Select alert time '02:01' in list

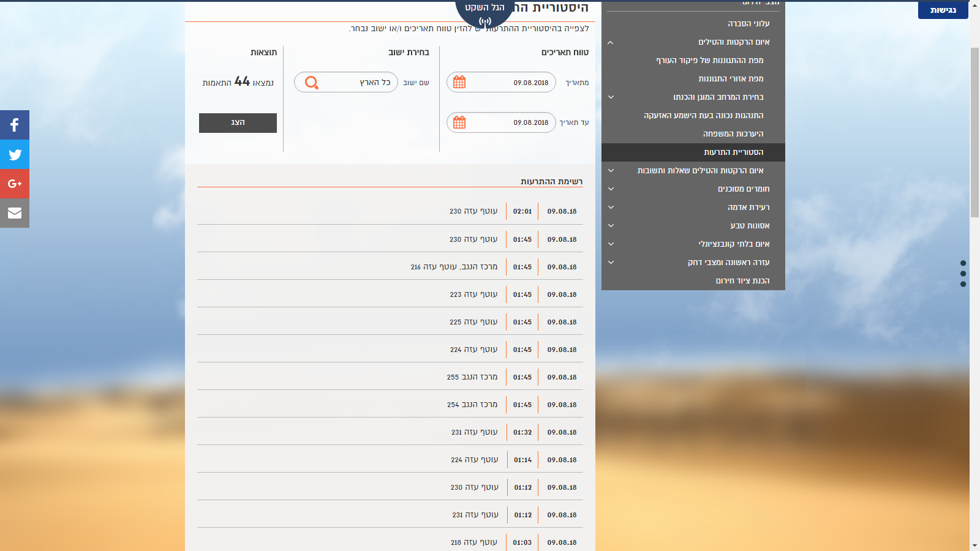click(522, 211)
